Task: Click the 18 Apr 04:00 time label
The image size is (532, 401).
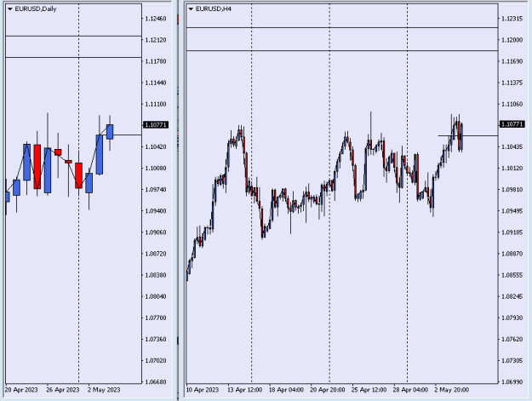Action: tap(286, 390)
